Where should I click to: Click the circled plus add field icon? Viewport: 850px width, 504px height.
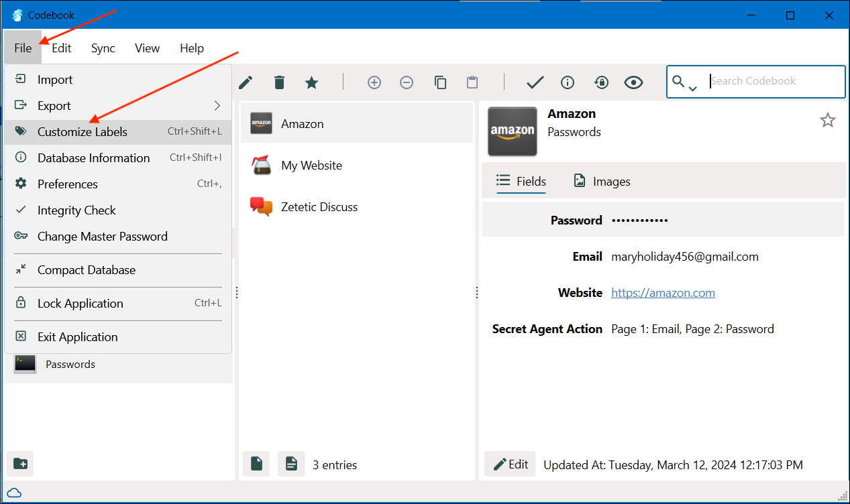point(374,82)
